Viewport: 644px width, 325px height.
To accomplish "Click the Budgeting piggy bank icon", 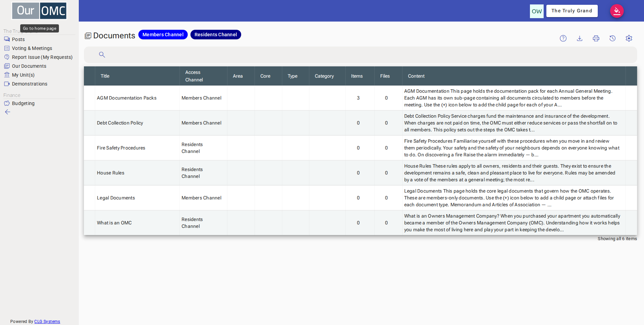I will tap(7, 103).
